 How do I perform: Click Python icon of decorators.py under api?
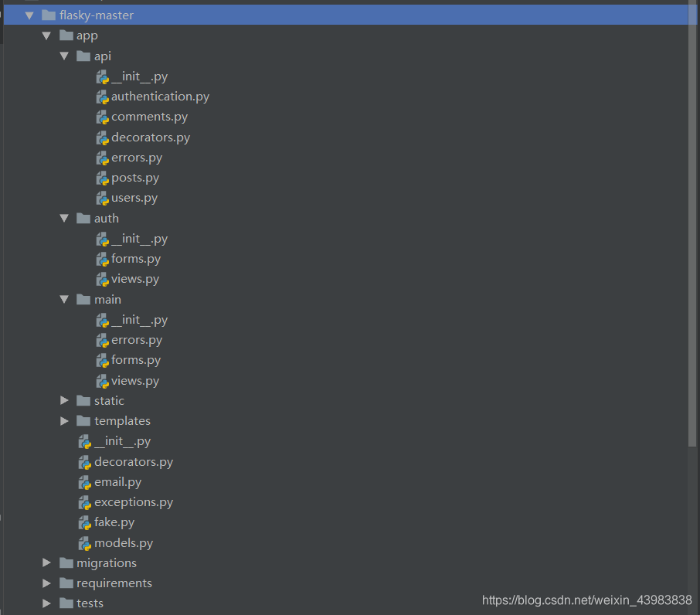(x=103, y=138)
